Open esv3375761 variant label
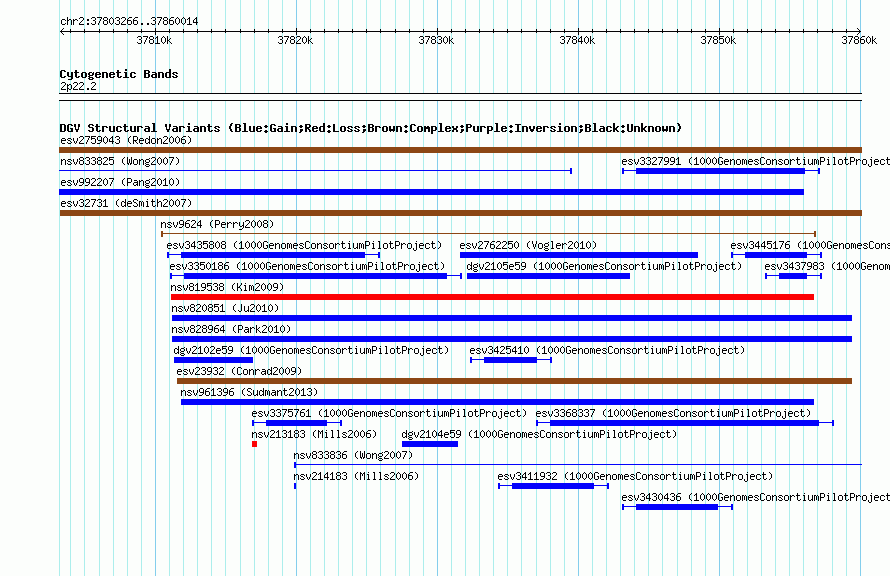Image resolution: width=890 pixels, height=576 pixels. (389, 413)
